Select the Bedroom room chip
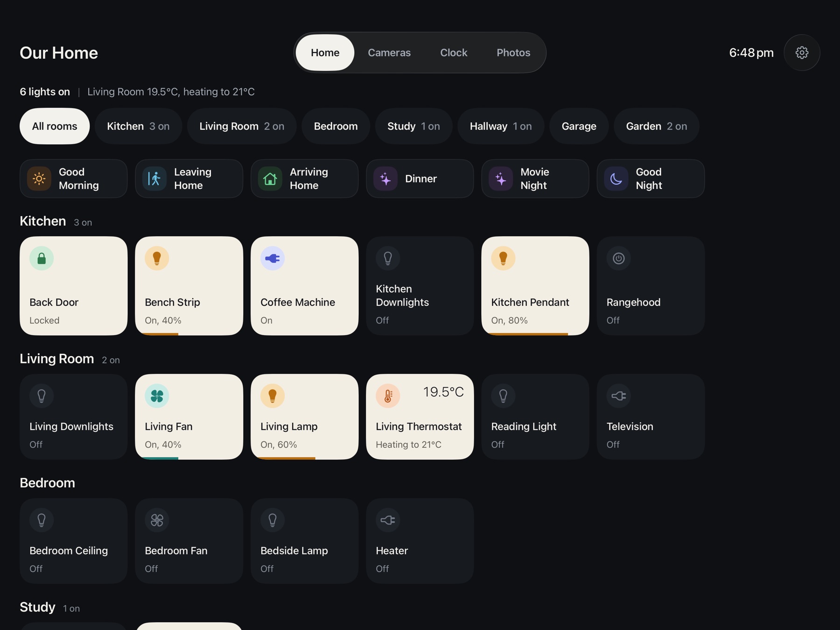The height and width of the screenshot is (630, 840). click(x=336, y=126)
